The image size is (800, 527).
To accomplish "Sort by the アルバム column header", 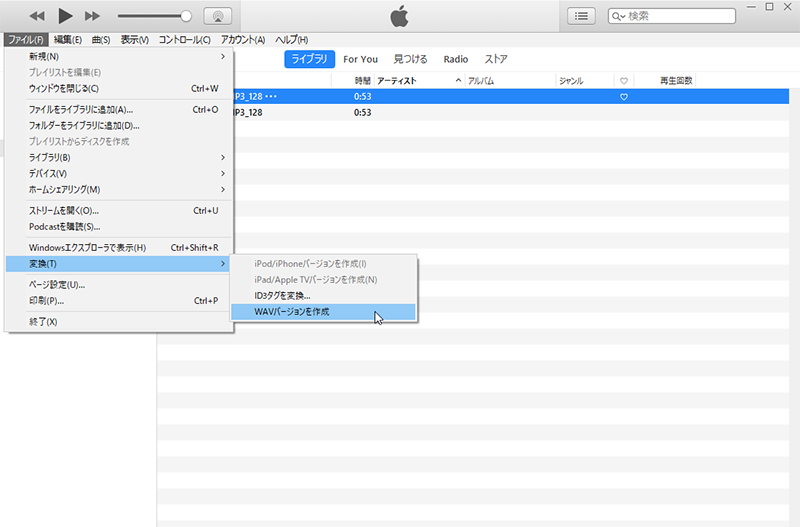I will (481, 81).
